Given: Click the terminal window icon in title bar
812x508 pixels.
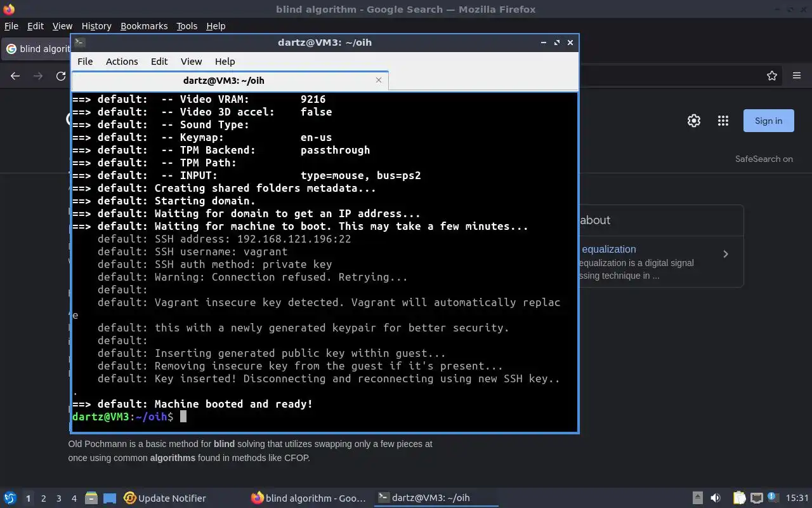Looking at the screenshot, I should pos(79,43).
